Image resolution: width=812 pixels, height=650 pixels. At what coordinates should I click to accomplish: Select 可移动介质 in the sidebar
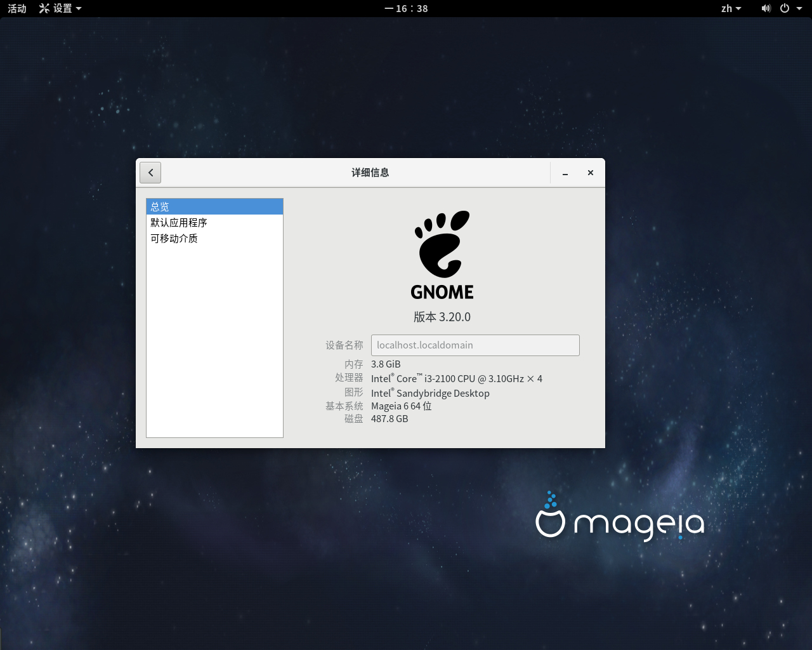click(214, 239)
